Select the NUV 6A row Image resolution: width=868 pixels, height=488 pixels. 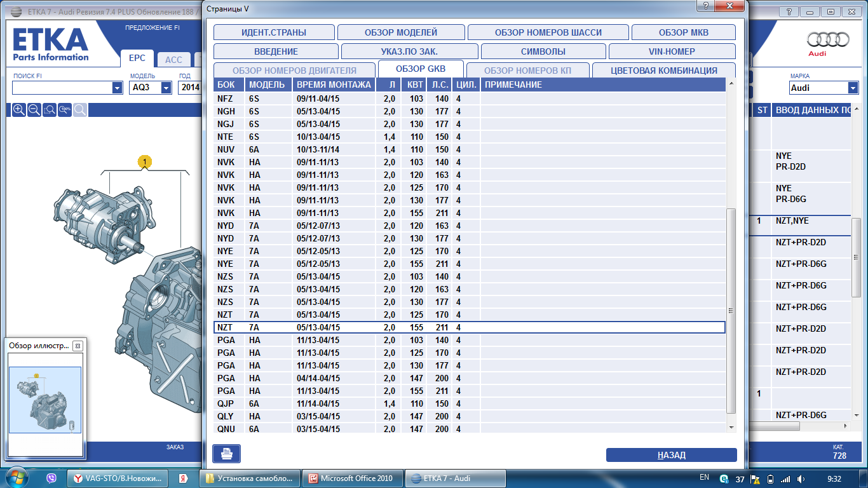pyautogui.click(x=470, y=149)
